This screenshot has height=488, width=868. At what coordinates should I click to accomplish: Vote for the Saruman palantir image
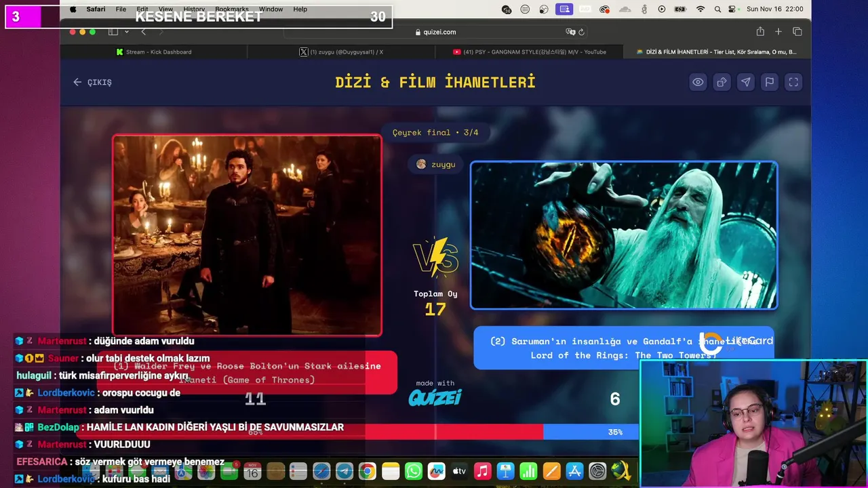[624, 235]
